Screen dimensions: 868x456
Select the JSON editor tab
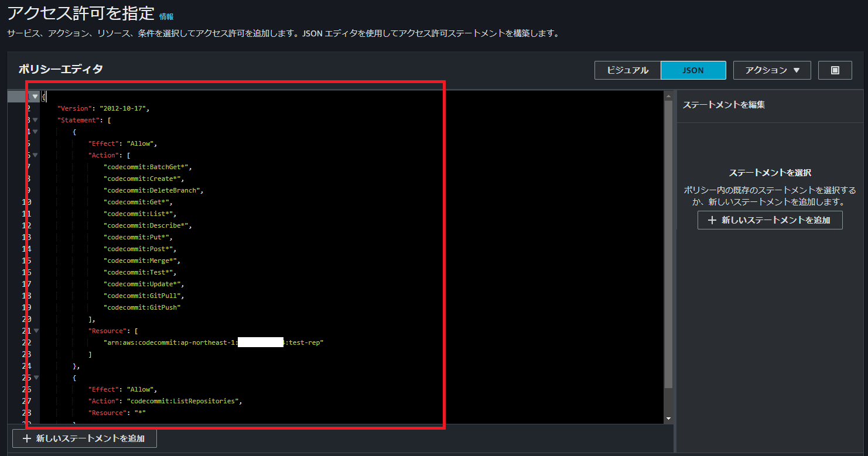(693, 70)
